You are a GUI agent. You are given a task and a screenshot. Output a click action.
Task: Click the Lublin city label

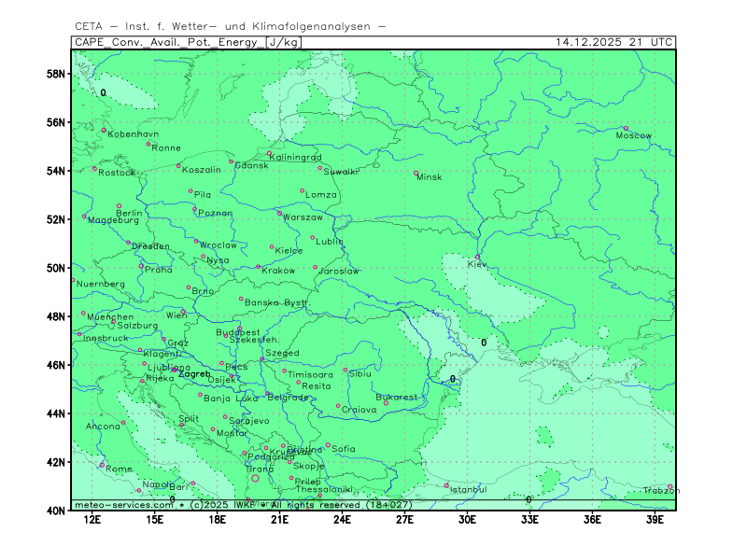[330, 241]
